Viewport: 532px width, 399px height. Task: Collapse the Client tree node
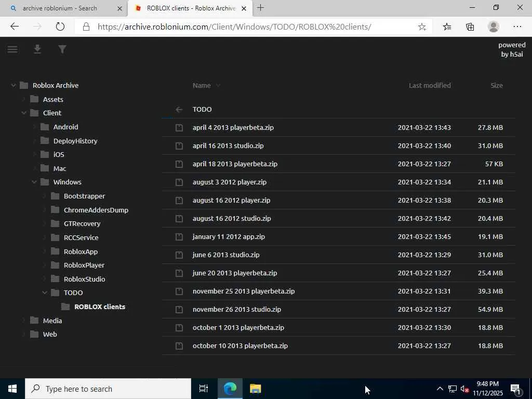point(24,113)
